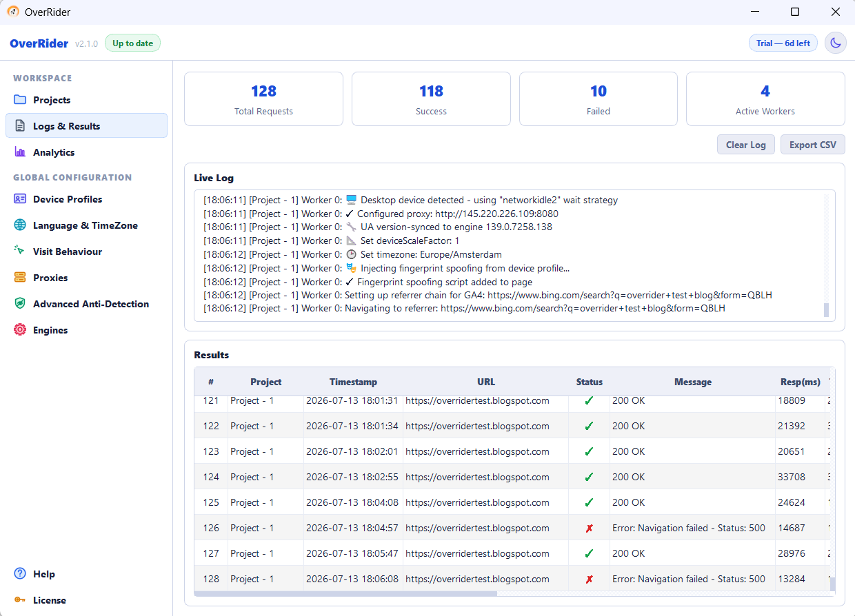This screenshot has height=616, width=855.
Task: Click the Proxies server icon
Action: pos(20,278)
